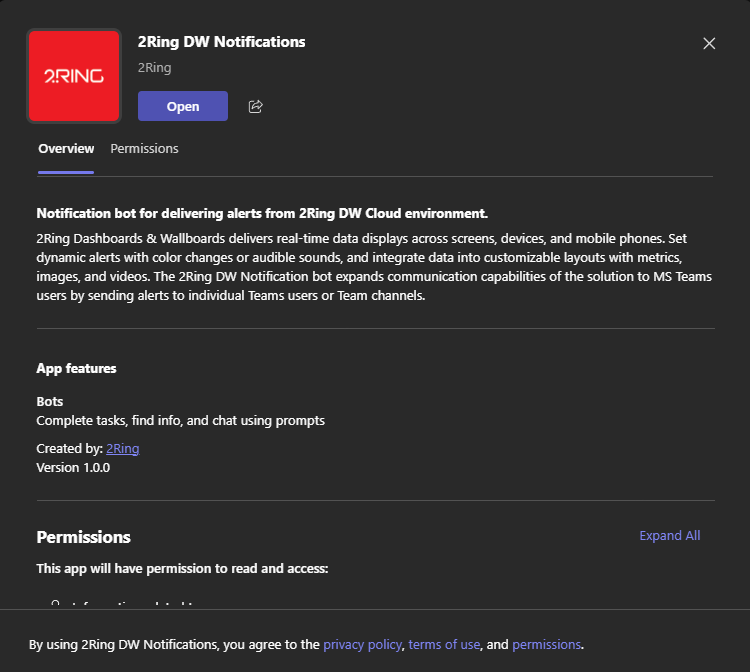The image size is (750, 672).
Task: Open the 2Ring creator link
Action: click(x=122, y=449)
